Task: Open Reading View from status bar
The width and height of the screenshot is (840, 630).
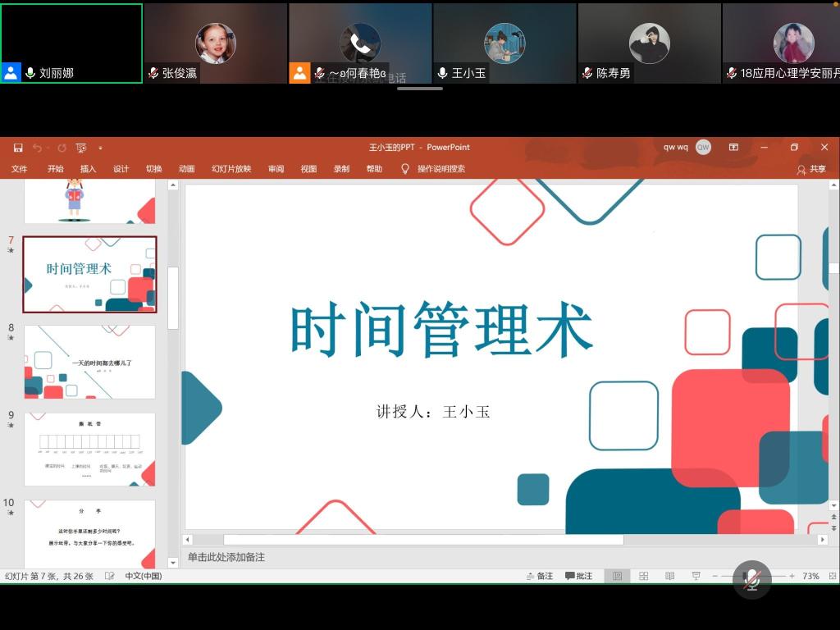Action: (669, 576)
